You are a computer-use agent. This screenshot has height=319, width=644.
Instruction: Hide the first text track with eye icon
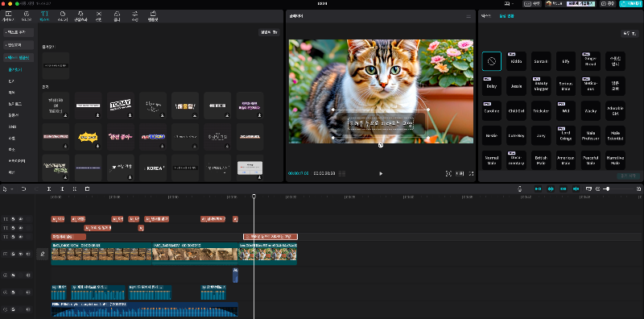21,219
